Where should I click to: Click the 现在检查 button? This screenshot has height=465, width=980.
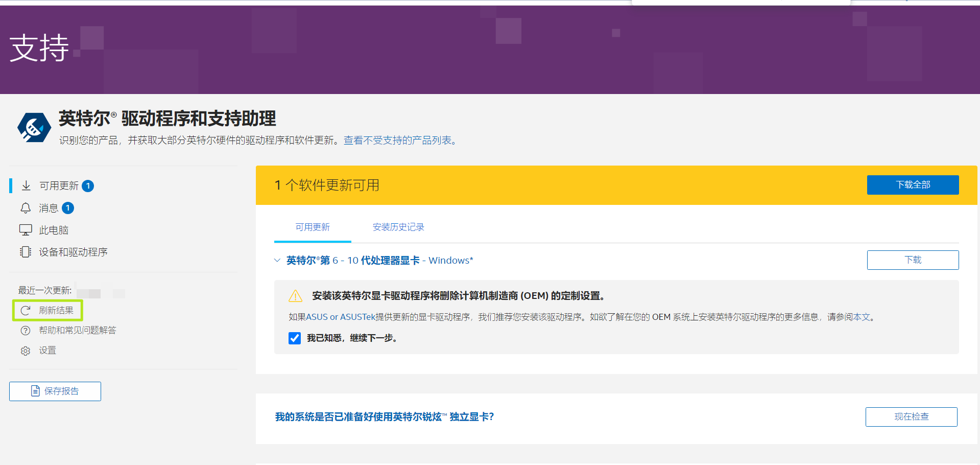[911, 417]
